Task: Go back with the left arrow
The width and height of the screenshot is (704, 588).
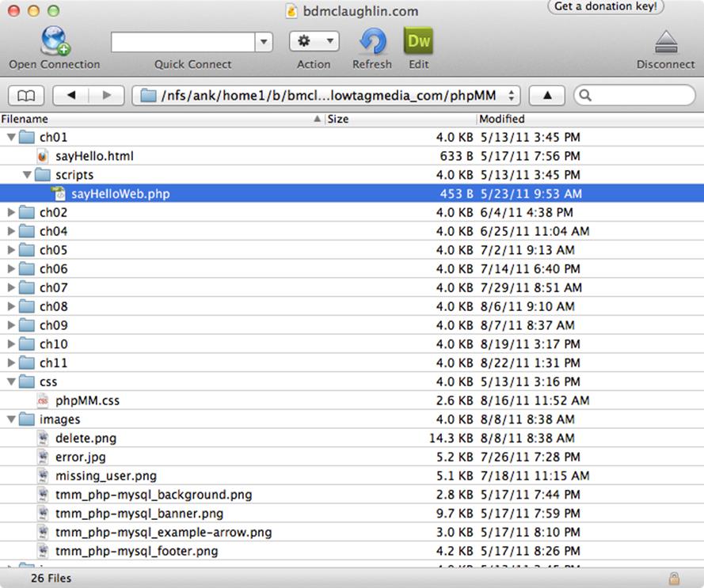Action: coord(71,95)
